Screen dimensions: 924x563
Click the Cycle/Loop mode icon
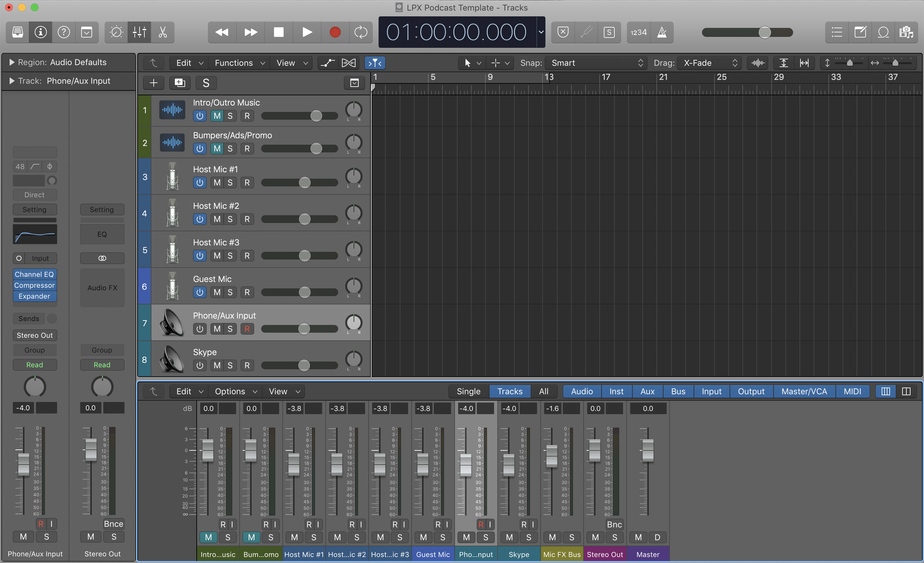tap(360, 31)
